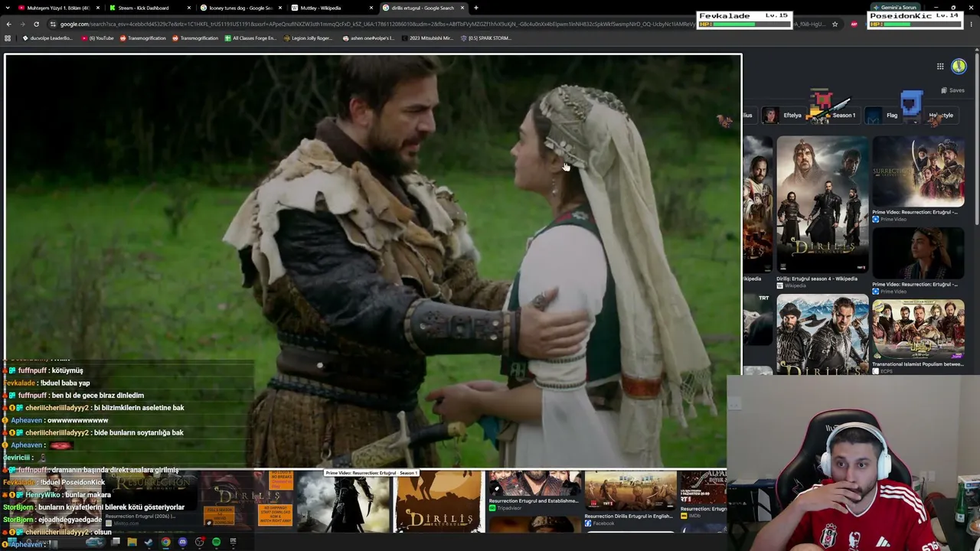Open the ashen one#volpe's bookmark
980x551 pixels.
[368, 38]
